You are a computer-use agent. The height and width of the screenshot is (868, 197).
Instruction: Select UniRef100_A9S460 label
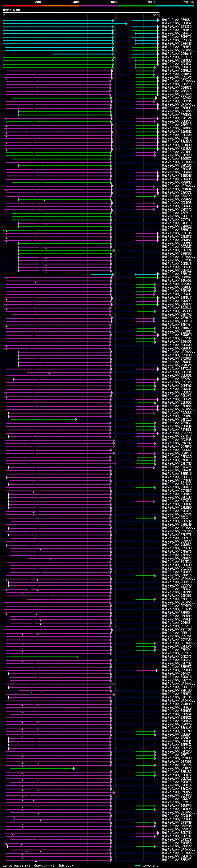[x=176, y=98]
